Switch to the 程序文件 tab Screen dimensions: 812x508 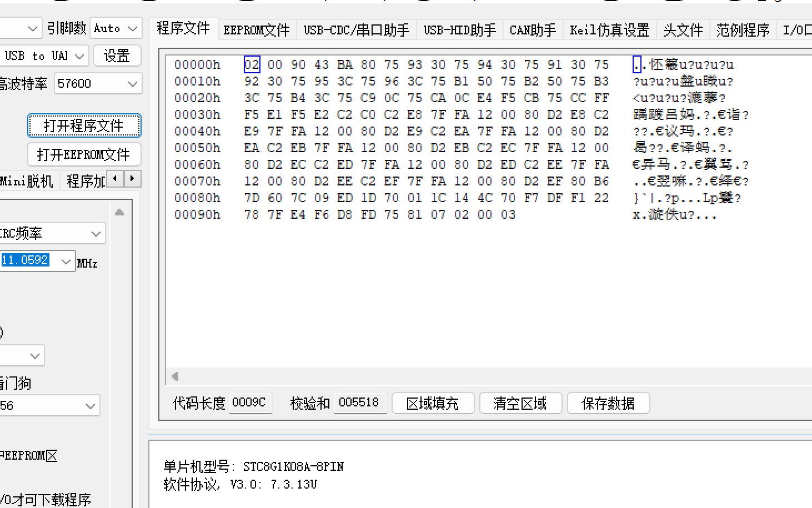click(x=183, y=28)
